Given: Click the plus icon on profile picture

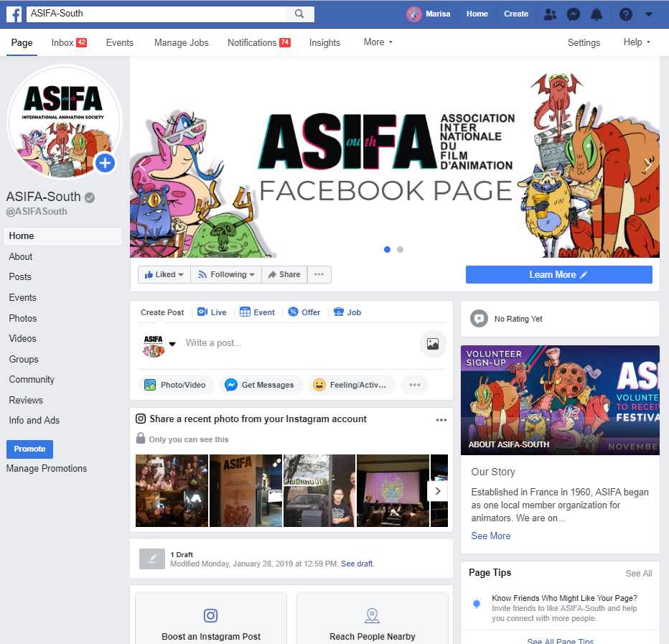Looking at the screenshot, I should (x=105, y=163).
